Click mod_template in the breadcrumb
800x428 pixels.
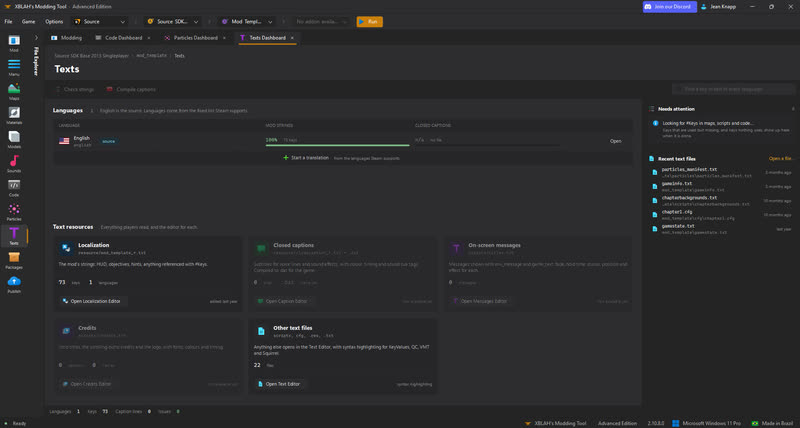click(x=152, y=56)
